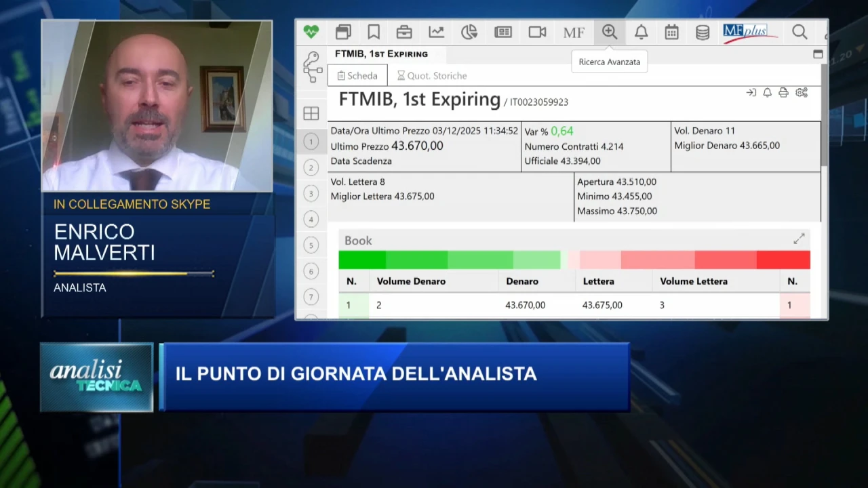Screen dimensions: 868x488
Task: Switch to the Scheda tab
Action: coord(357,75)
